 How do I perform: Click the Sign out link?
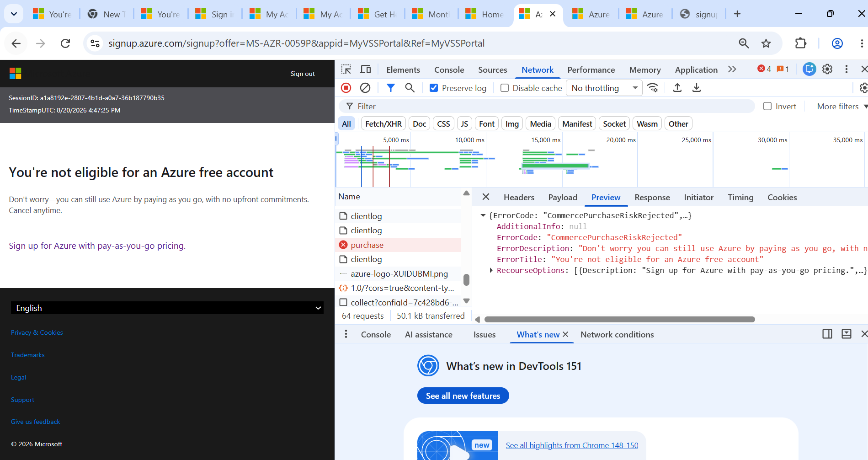point(303,74)
